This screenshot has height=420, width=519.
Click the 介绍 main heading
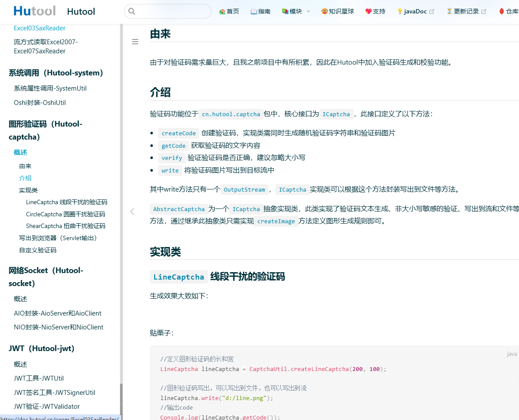[160, 92]
